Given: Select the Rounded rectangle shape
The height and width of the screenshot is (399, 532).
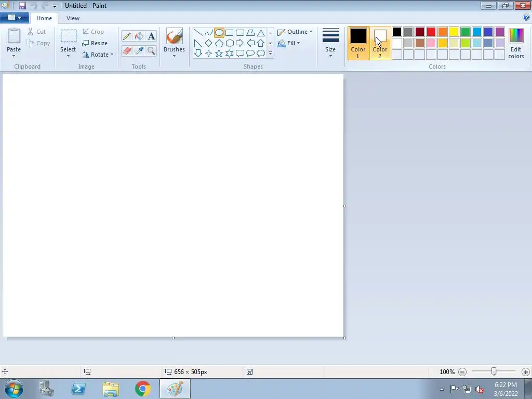Looking at the screenshot, I should tap(240, 33).
